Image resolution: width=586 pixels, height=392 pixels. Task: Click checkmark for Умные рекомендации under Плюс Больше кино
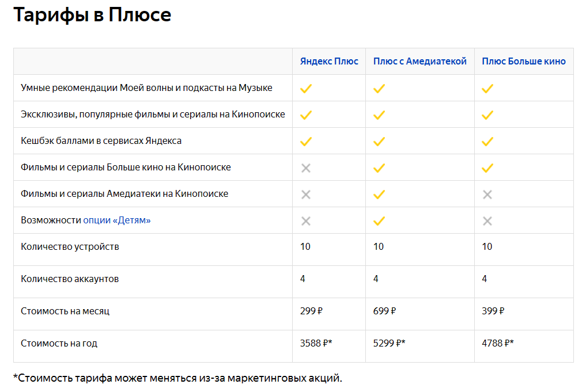click(487, 88)
